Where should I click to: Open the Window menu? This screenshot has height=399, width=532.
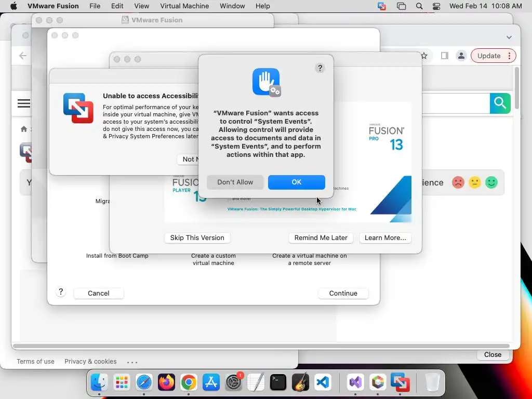tap(232, 6)
